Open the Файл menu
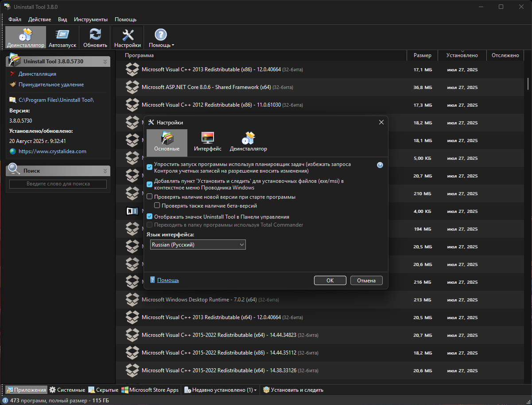Image resolution: width=532 pixels, height=405 pixels. (x=15, y=19)
